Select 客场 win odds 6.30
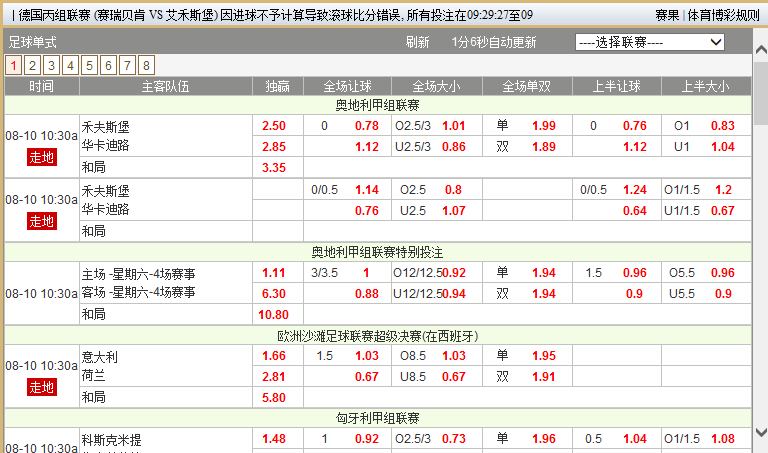This screenshot has width=768, height=453. point(274,293)
